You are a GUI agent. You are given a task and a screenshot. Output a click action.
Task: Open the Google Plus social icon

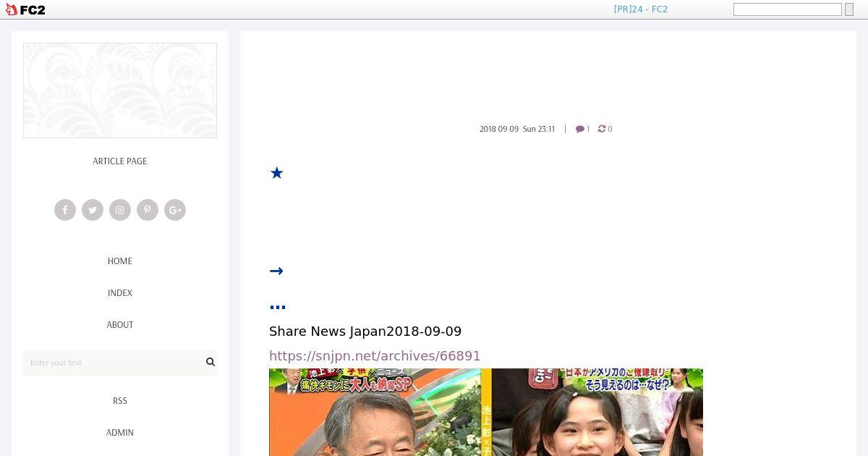pos(175,210)
